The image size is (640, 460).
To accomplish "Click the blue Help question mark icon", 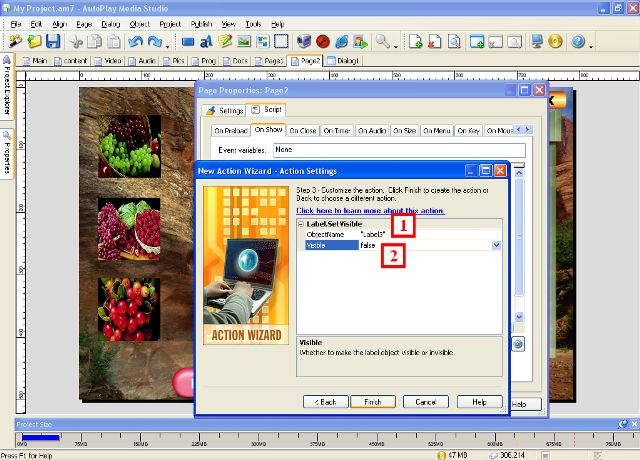I will point(577,42).
